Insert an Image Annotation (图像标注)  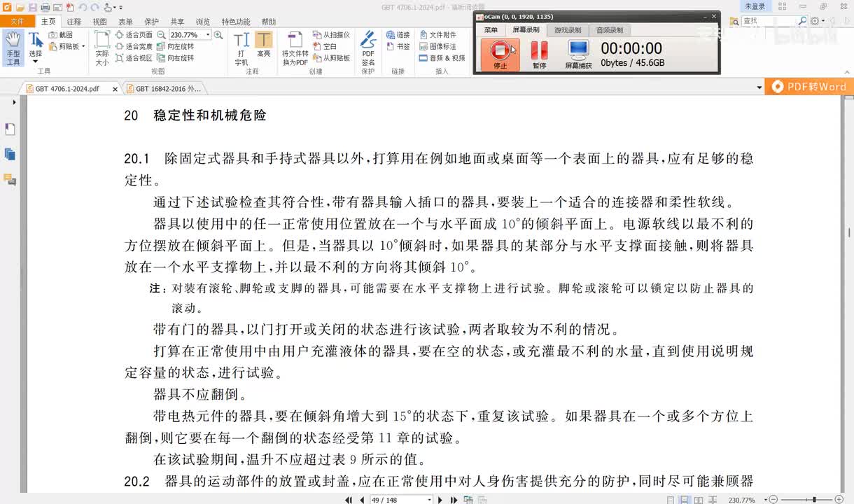pos(438,46)
